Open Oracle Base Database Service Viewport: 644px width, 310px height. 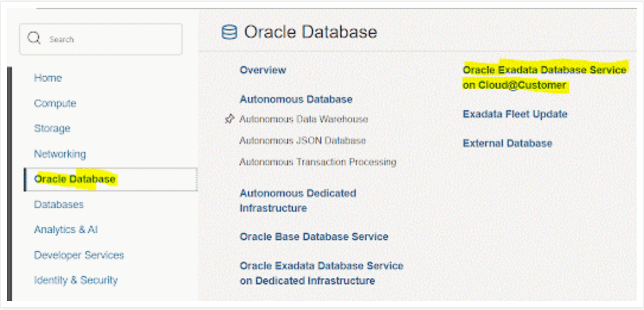point(314,237)
